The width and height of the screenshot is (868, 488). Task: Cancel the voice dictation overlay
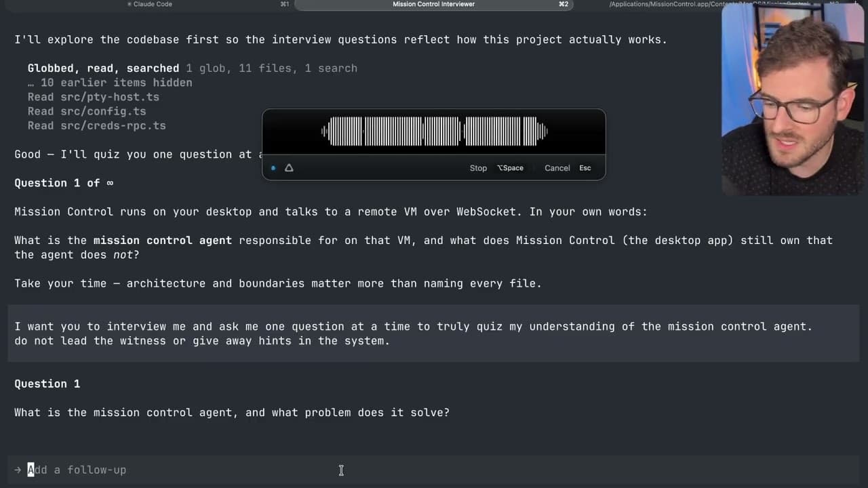557,168
